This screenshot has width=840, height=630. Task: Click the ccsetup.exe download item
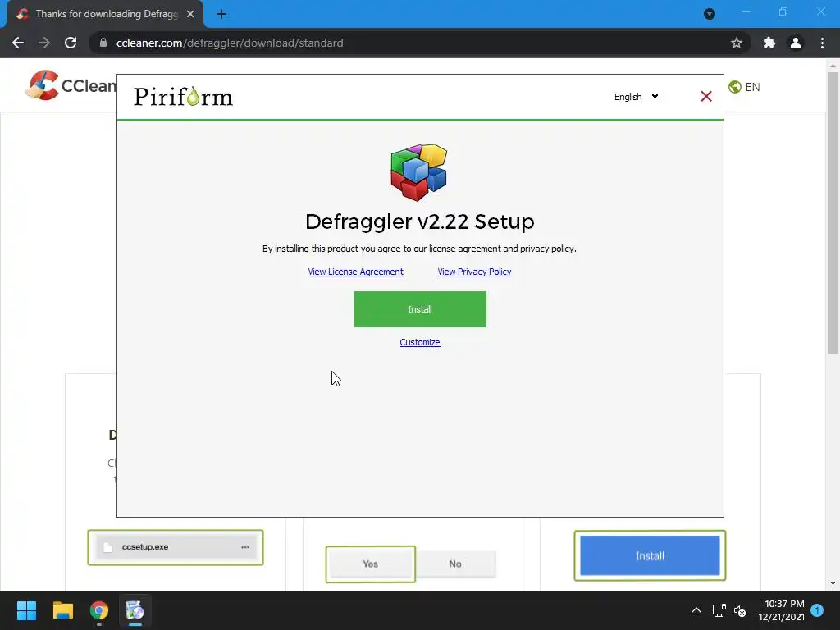[x=176, y=547]
